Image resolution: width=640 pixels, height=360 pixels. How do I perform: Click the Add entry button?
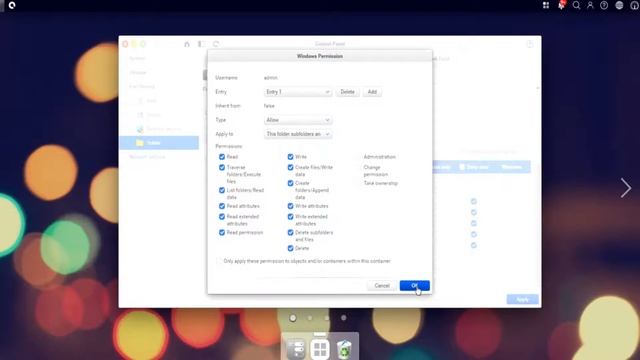click(x=372, y=92)
